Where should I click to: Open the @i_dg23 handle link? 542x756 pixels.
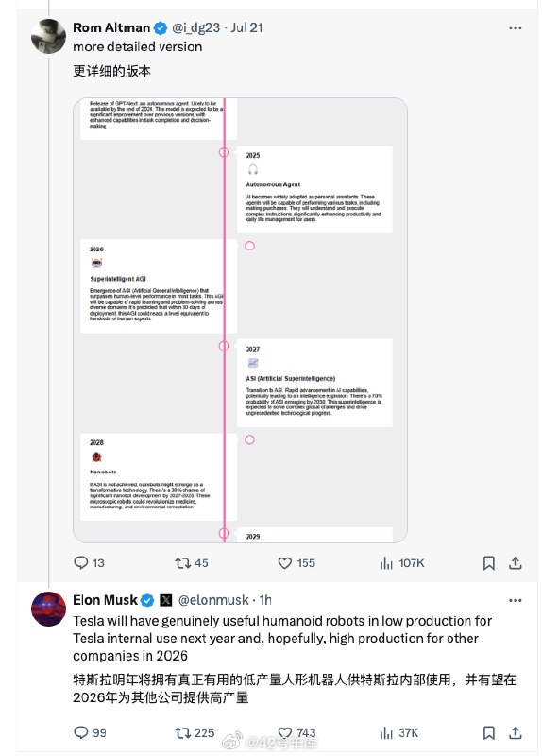pos(196,27)
